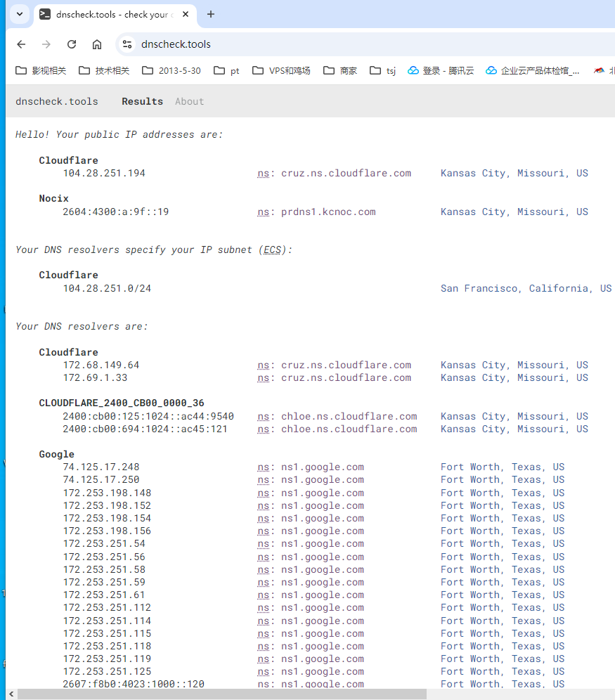The width and height of the screenshot is (615, 700).
Task: Click Google resolver 74.125.17.250
Action: (x=101, y=479)
